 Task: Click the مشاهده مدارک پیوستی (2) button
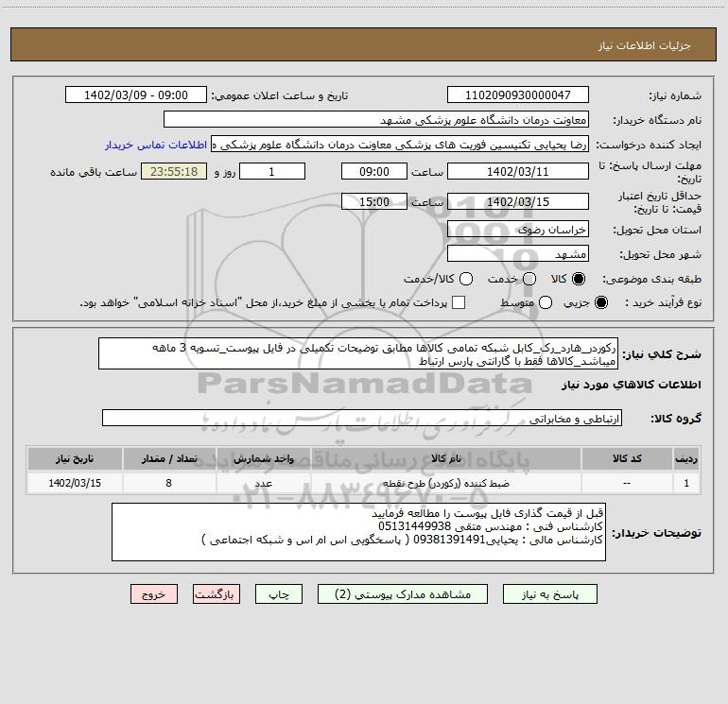[403, 594]
